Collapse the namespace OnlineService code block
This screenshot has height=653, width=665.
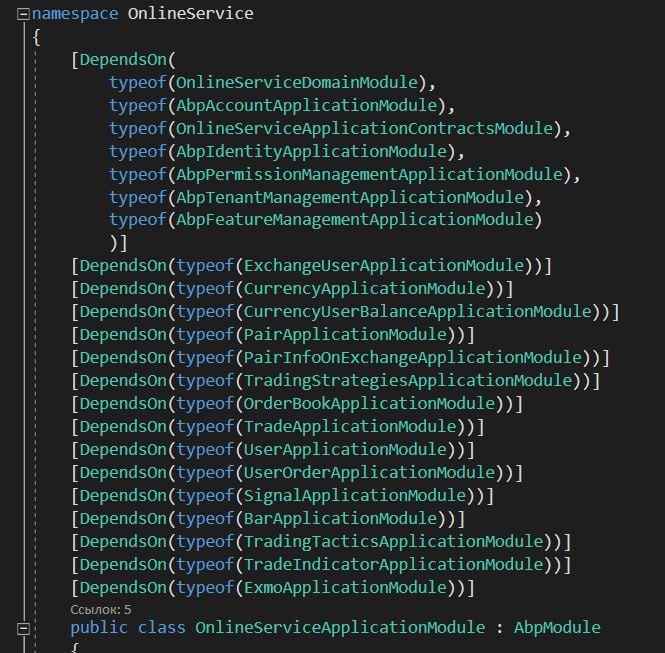point(23,15)
